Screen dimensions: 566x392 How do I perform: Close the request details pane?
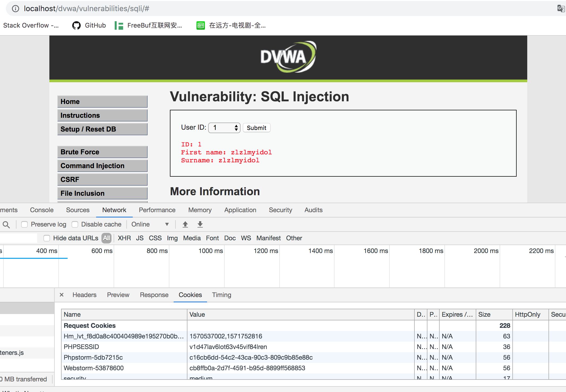pyautogui.click(x=62, y=295)
